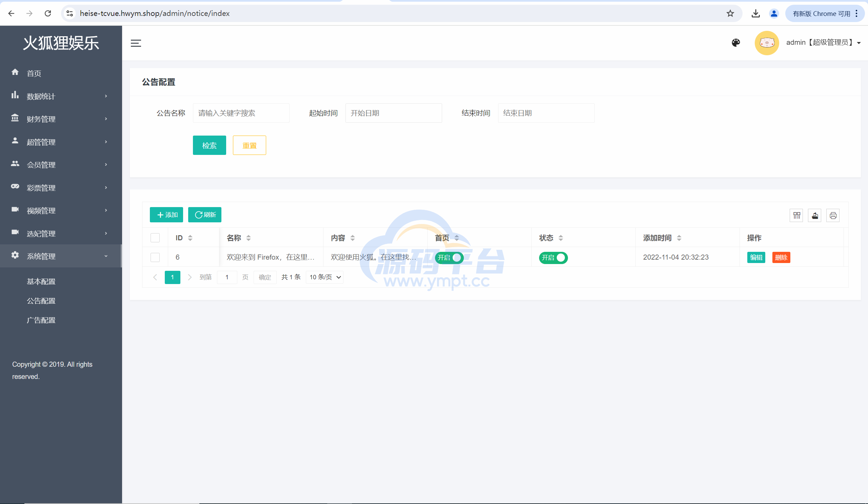
Task: Open 基本配置 submenu item
Action: (41, 282)
